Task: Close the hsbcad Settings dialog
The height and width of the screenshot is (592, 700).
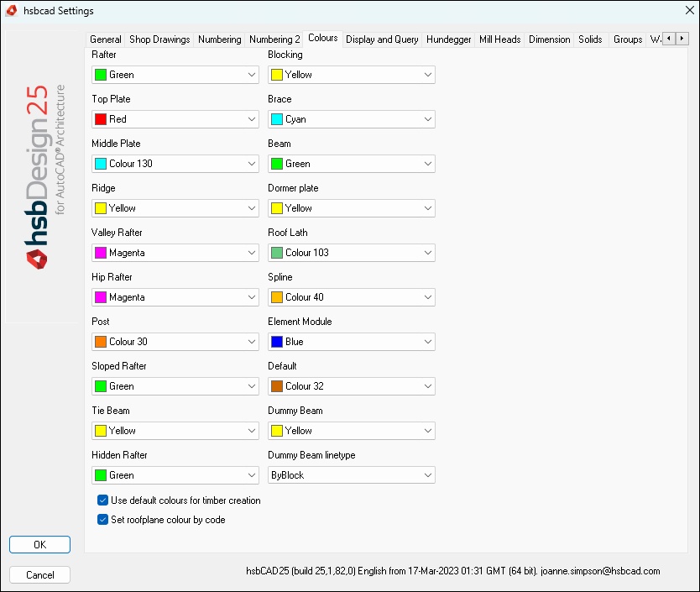Action: coord(690,10)
